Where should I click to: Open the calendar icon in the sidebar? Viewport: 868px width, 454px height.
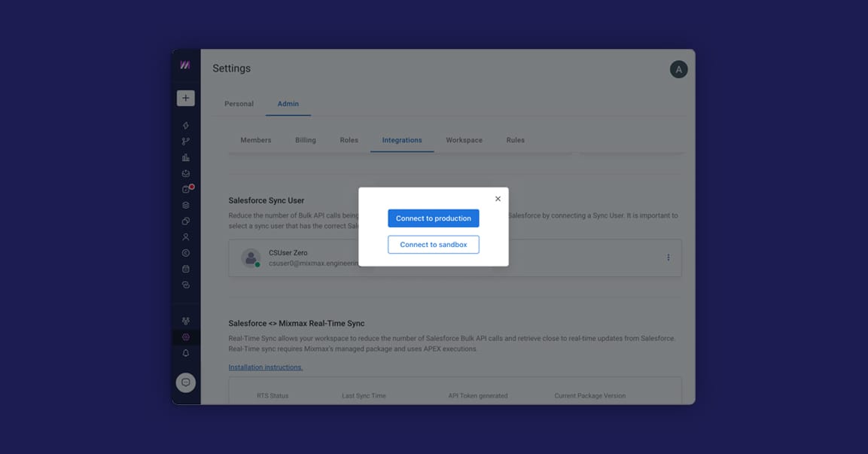point(185,269)
